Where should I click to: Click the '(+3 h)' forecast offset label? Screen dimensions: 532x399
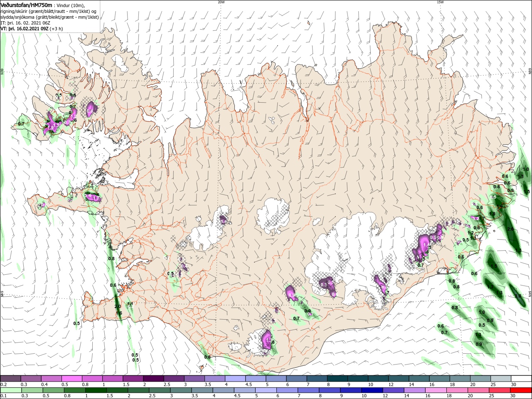click(x=57, y=29)
